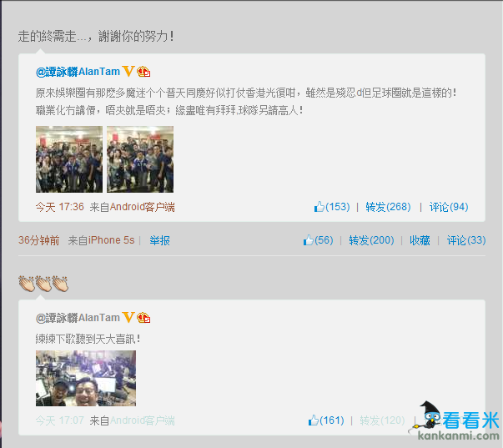Like the quoted post with 161 likes
The width and height of the screenshot is (503, 448).
coord(326,420)
